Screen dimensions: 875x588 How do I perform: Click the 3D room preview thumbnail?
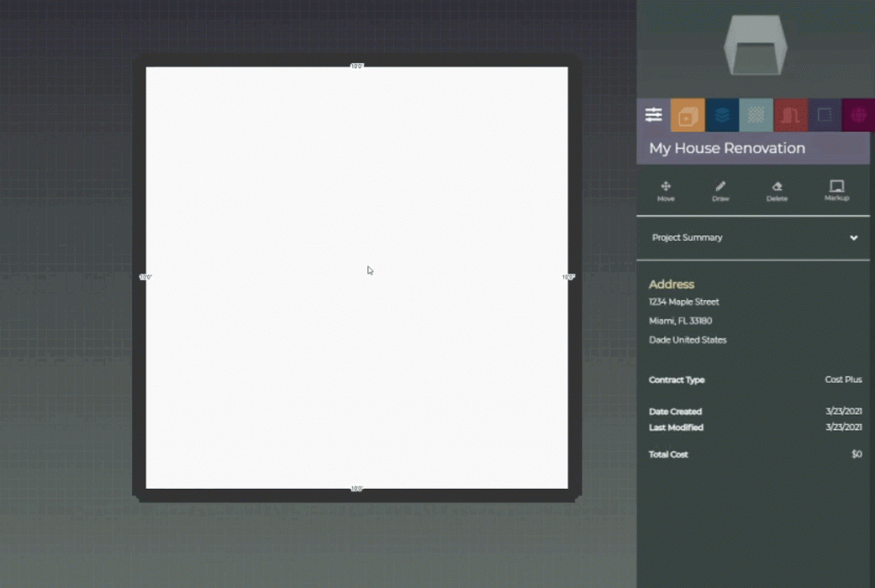point(753,45)
